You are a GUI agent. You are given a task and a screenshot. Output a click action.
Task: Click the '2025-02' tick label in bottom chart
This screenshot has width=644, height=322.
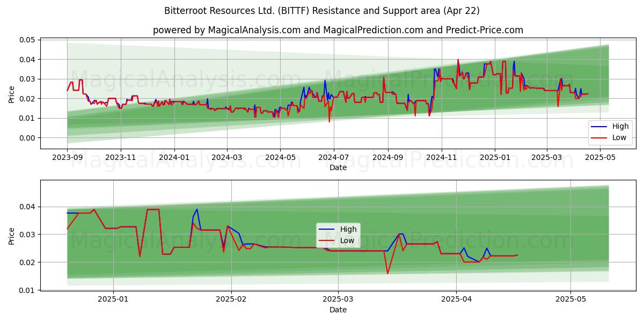click(x=231, y=299)
